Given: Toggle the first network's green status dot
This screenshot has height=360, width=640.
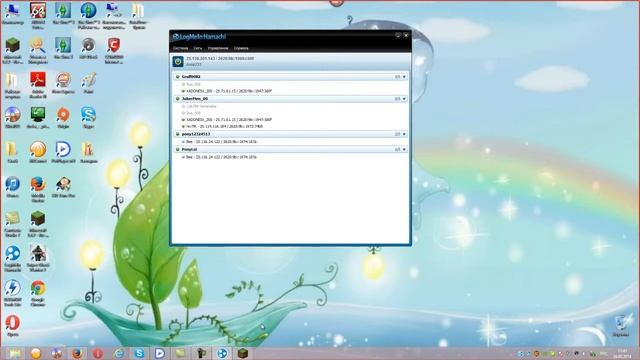Looking at the screenshot, I should pos(178,77).
